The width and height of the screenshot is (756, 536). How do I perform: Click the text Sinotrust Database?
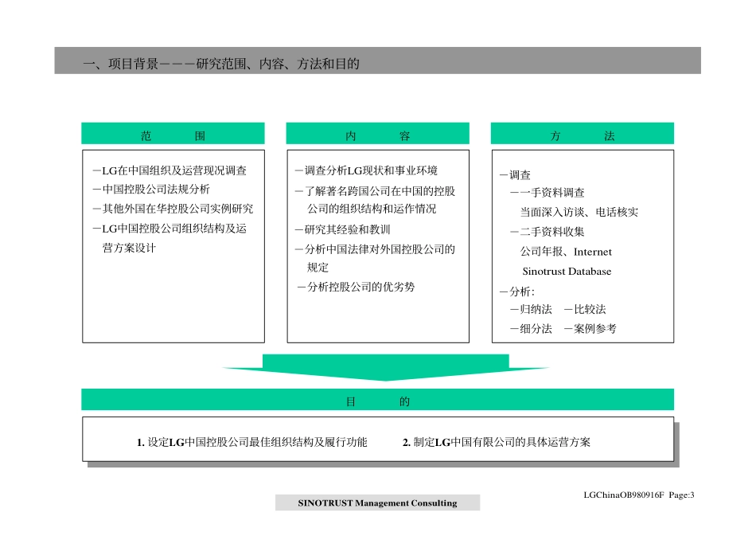point(567,271)
